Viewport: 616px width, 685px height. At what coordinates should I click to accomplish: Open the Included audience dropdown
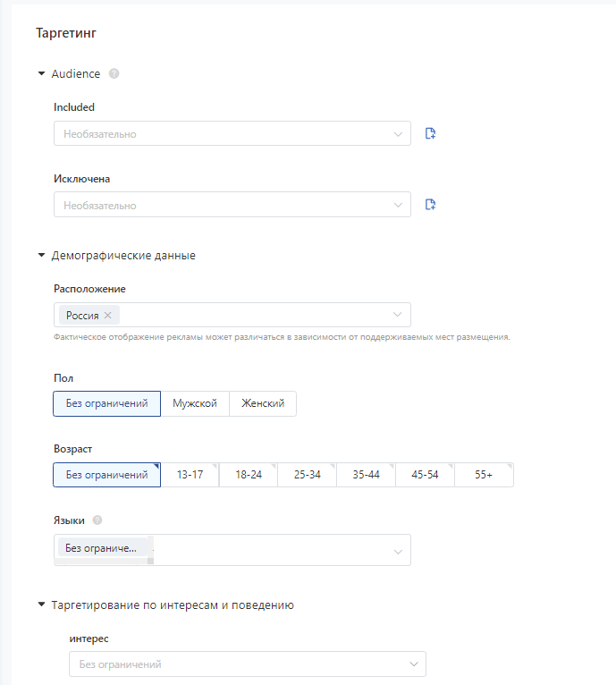pyautogui.click(x=232, y=133)
